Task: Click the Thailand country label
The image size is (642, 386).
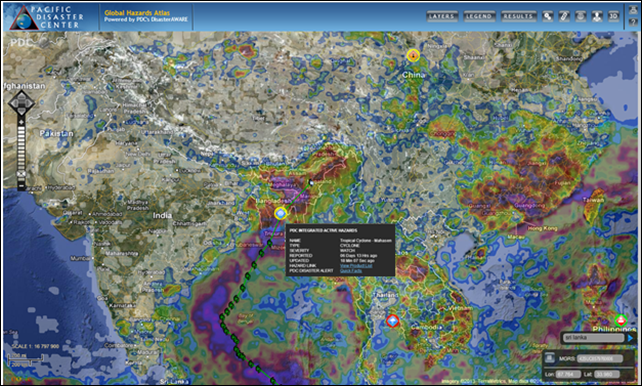Action: click(386, 295)
